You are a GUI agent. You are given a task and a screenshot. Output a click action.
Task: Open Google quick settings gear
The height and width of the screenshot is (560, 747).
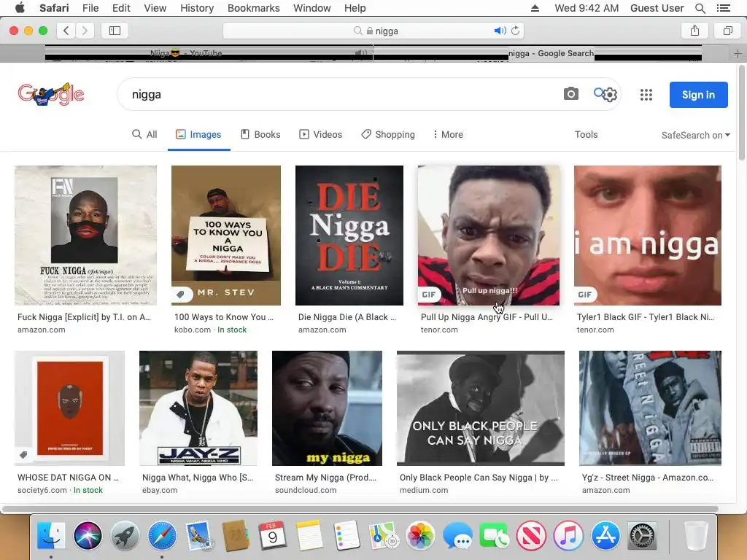tap(611, 95)
